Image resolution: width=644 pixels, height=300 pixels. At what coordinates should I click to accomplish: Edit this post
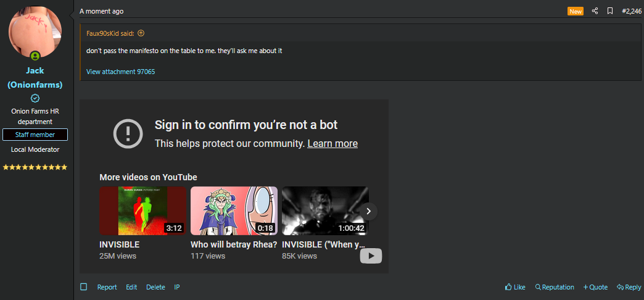click(131, 287)
